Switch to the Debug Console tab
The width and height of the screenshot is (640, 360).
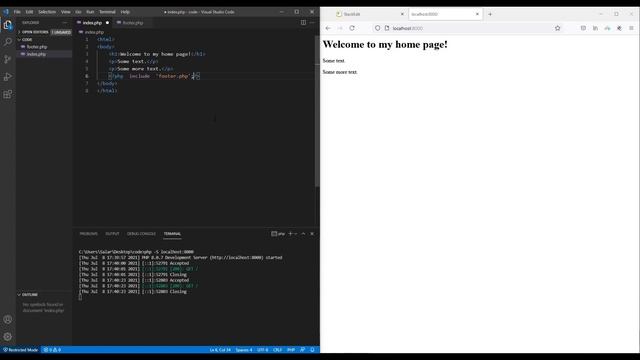click(141, 233)
